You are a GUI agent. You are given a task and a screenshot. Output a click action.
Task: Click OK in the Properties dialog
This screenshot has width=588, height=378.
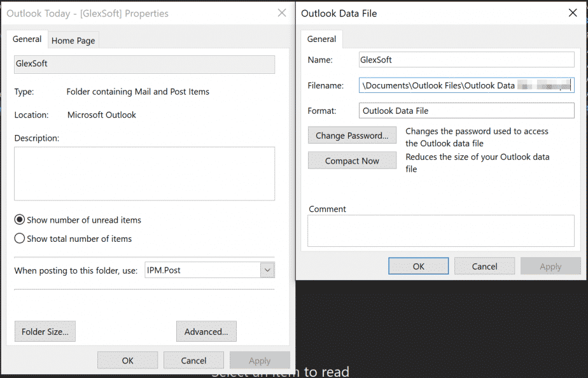coord(127,360)
